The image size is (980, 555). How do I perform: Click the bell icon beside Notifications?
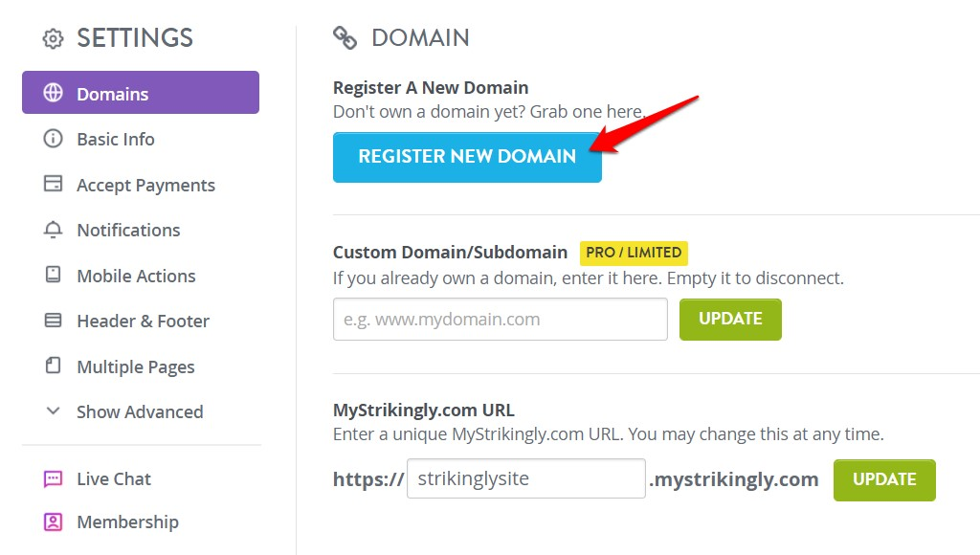click(x=55, y=230)
